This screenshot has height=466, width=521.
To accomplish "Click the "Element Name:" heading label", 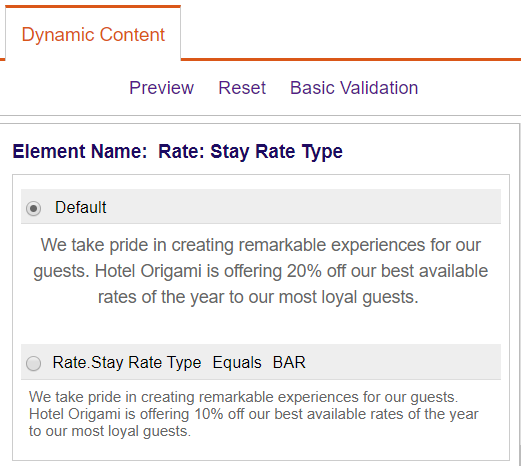I will click(80, 151).
